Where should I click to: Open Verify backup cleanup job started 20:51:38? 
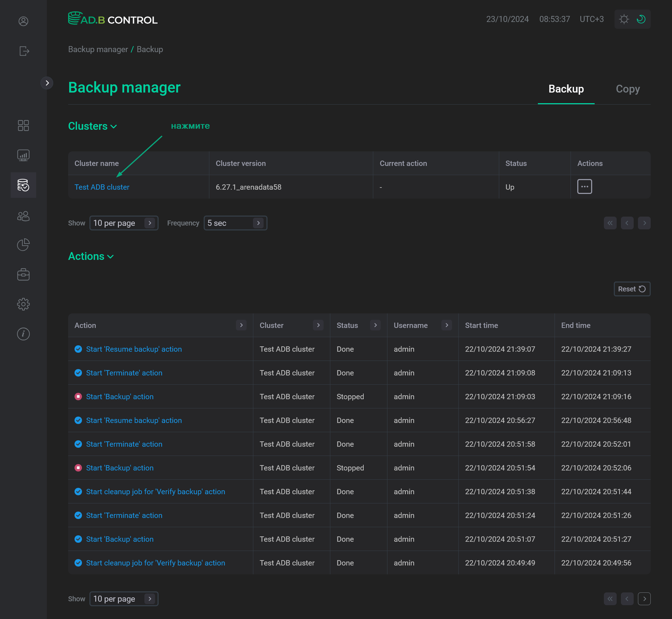pyautogui.click(x=155, y=492)
